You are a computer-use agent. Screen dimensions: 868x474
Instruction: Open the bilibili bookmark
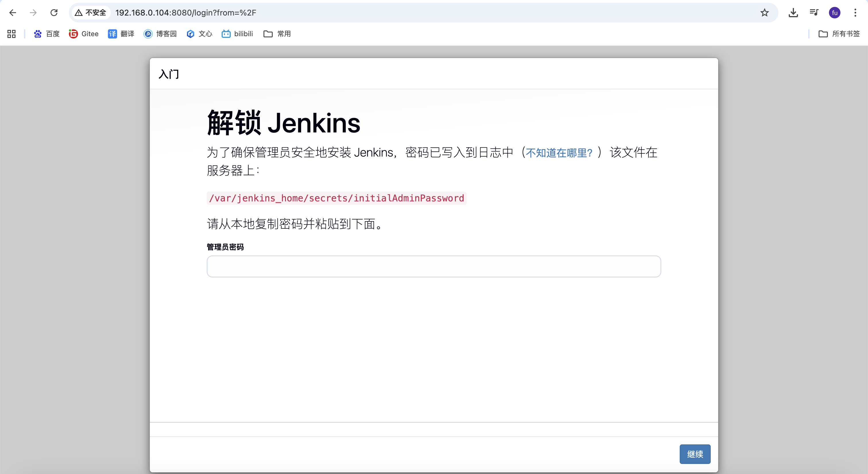pos(237,34)
